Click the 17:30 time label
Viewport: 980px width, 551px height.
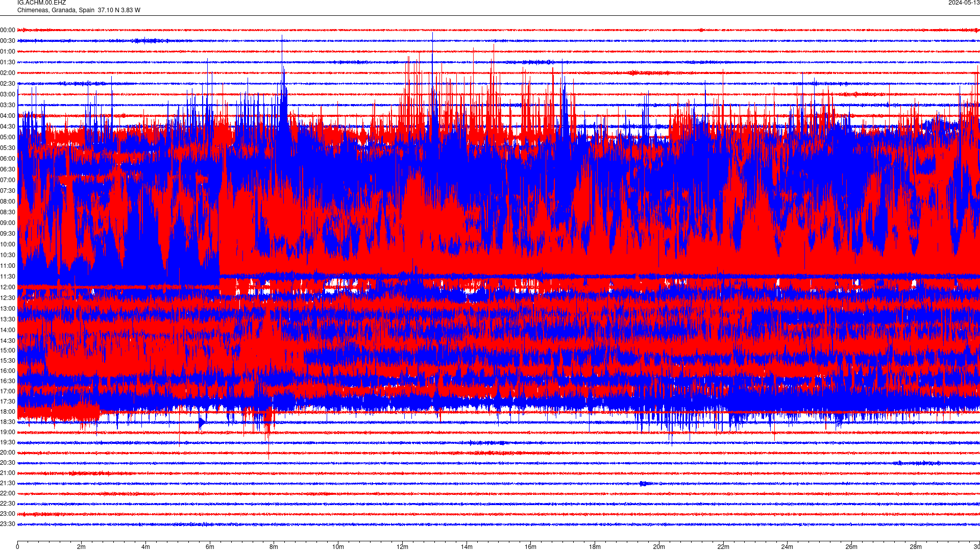click(8, 402)
